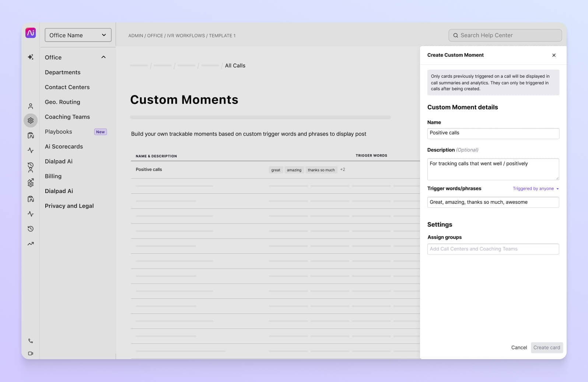Collapse the Office section chevron
The image size is (588, 382).
(x=104, y=57)
